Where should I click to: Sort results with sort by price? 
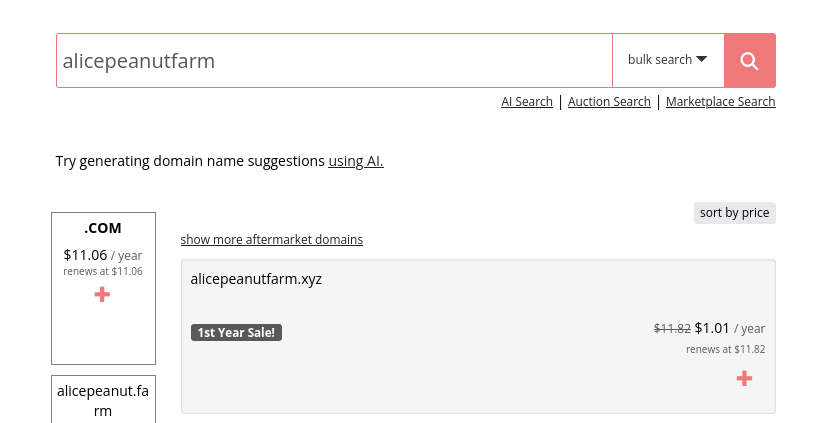click(734, 213)
